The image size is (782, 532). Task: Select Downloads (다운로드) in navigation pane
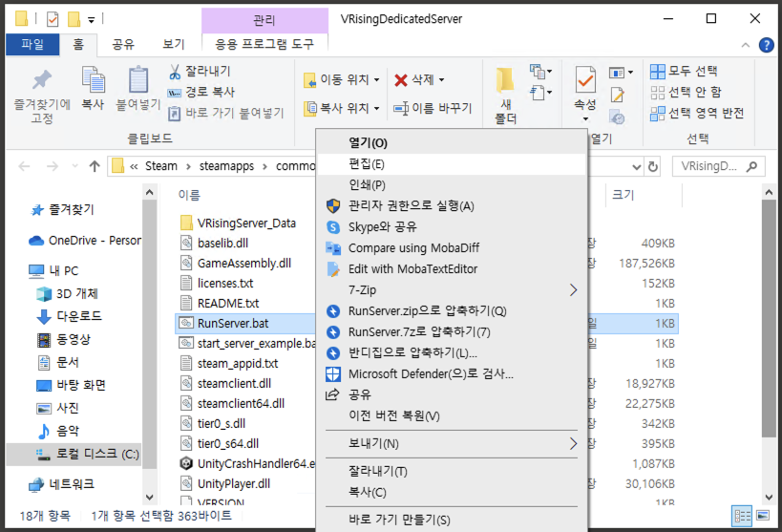point(70,316)
